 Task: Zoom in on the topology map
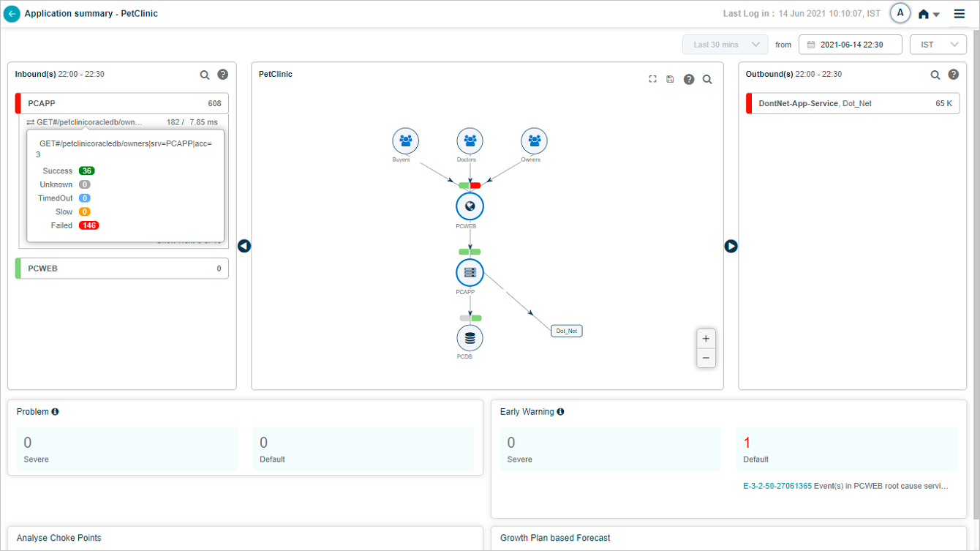706,339
